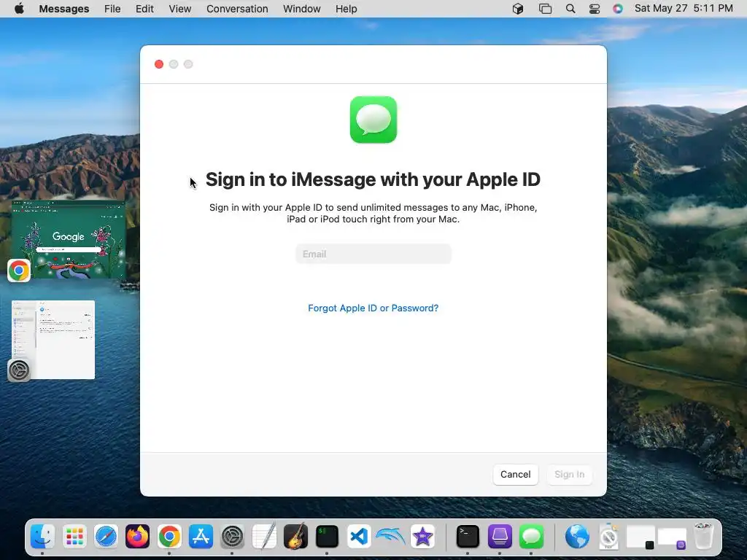Launch Visual Studio Code from dock
The image size is (747, 560).
(x=359, y=537)
